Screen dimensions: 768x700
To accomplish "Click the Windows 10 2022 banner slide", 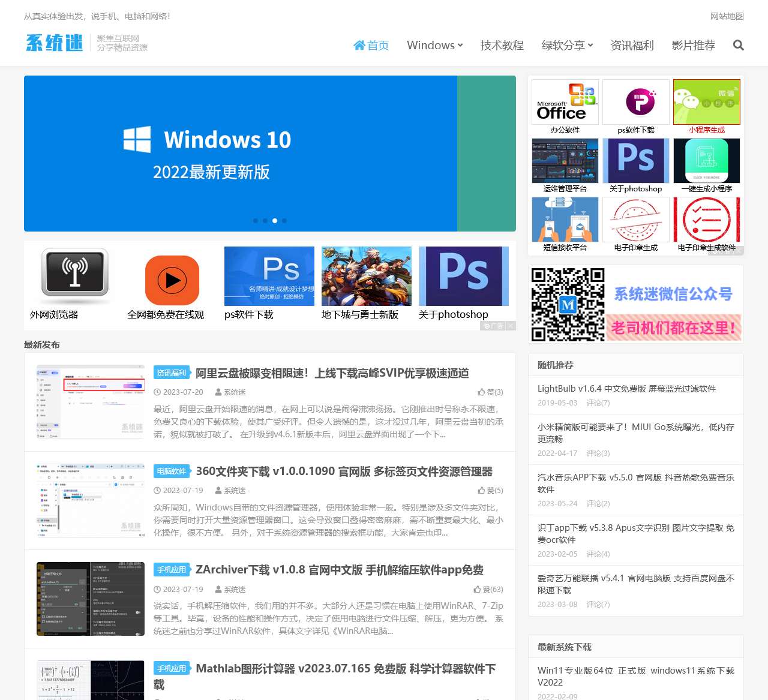I will 240,154.
